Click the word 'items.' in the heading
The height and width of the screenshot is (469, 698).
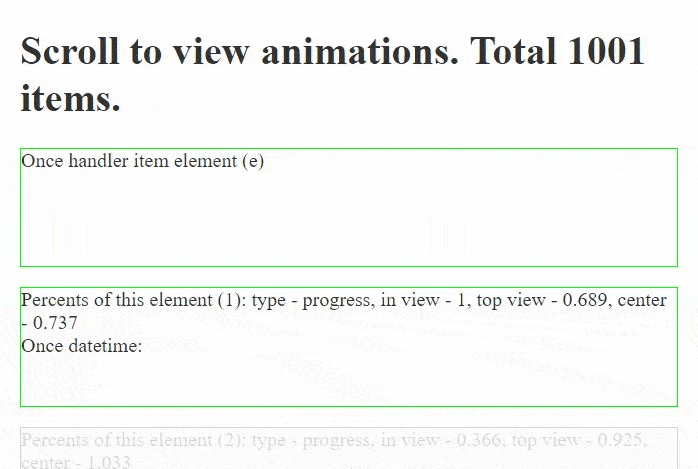click(70, 98)
